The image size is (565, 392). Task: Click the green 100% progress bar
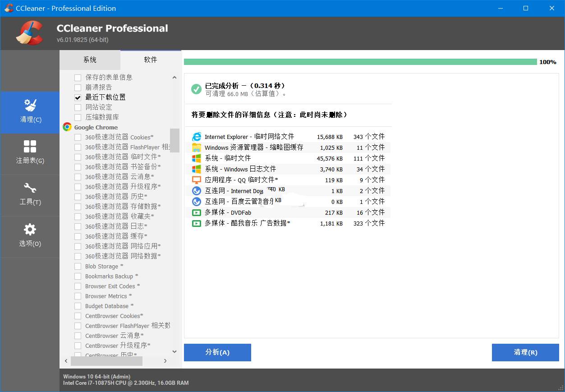(358, 61)
